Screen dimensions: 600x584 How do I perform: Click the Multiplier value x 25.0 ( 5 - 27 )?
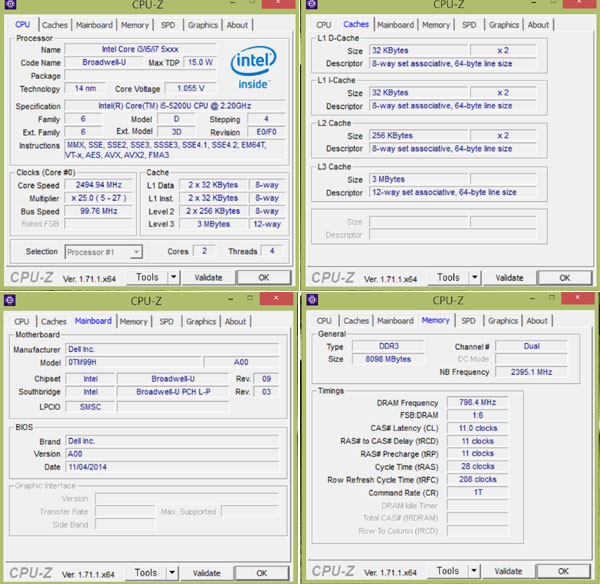coord(98,198)
